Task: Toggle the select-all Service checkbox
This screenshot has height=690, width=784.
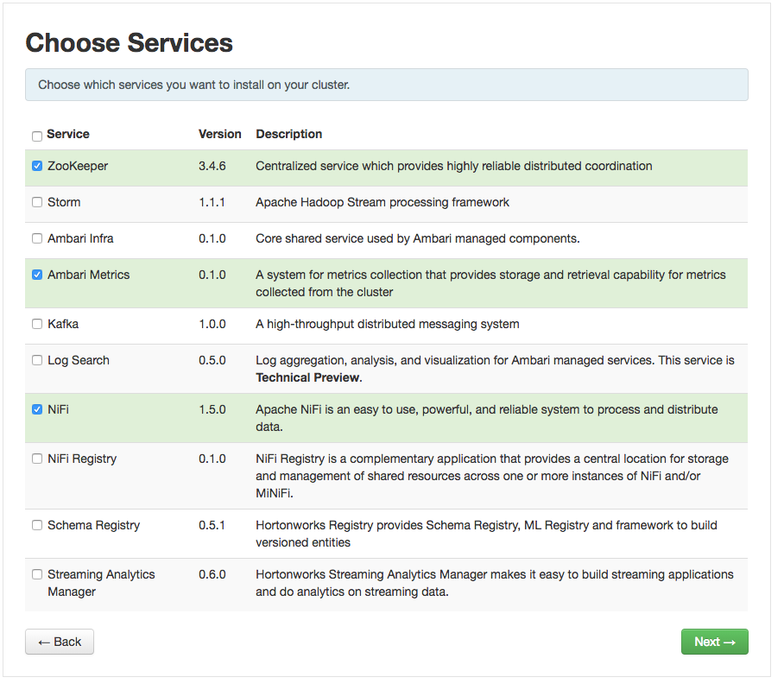Action: click(x=37, y=136)
